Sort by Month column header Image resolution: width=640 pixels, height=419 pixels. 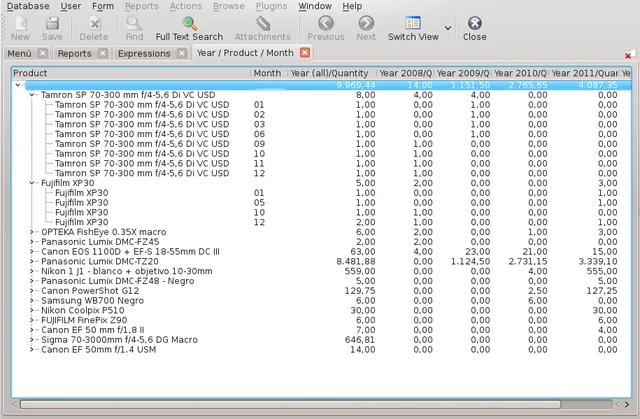coord(269,73)
